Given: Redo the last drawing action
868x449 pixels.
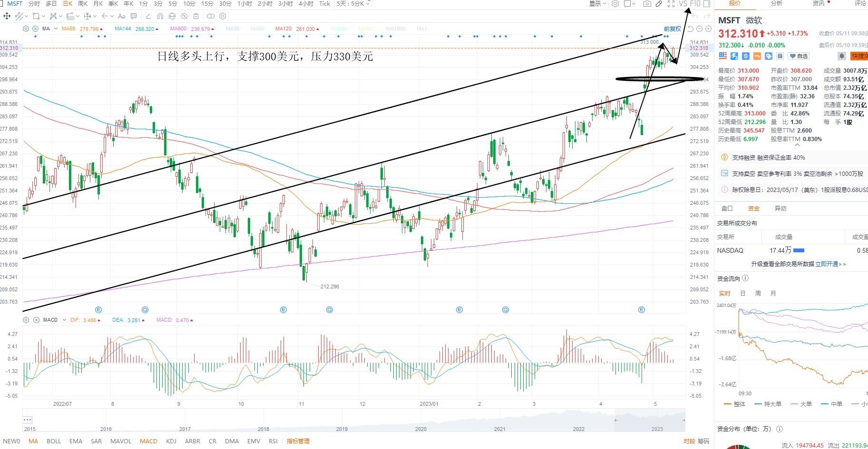Looking at the screenshot, I should [707, 16].
